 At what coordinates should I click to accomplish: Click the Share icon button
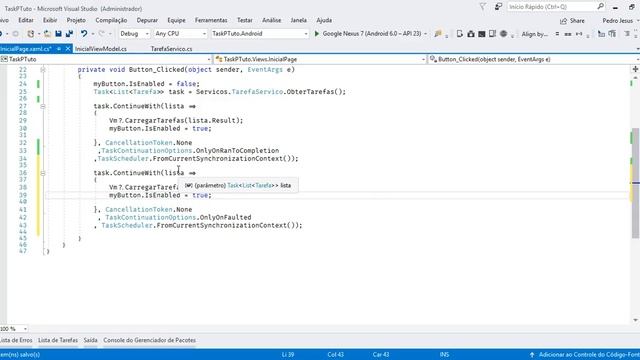[572, 21]
